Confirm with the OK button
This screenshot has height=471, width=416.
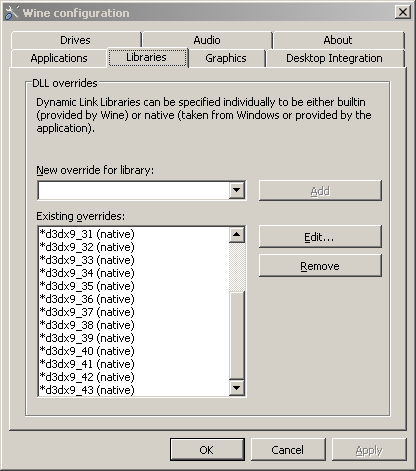pyautogui.click(x=207, y=450)
